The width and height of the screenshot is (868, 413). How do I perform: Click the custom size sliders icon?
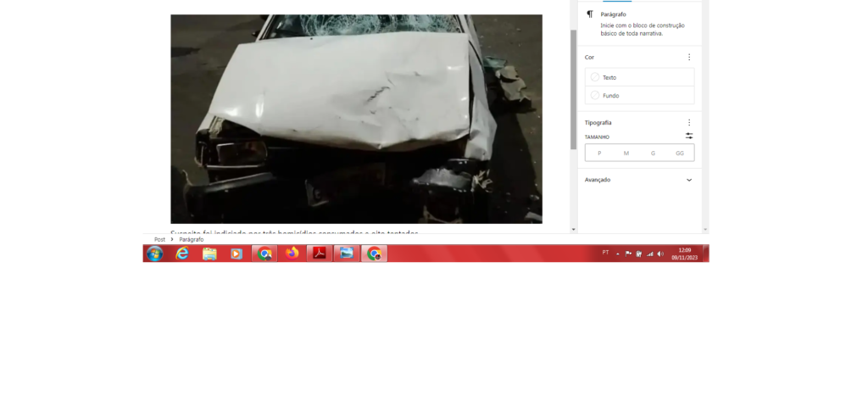688,137
